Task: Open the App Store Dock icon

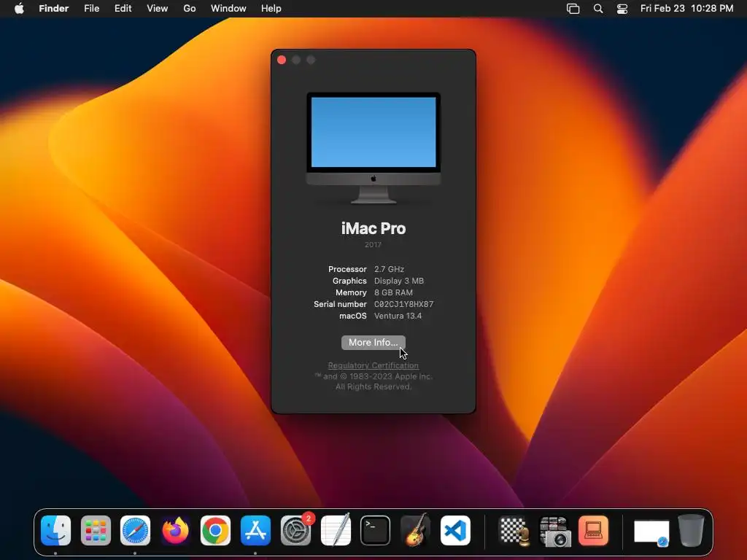Action: coord(255,531)
